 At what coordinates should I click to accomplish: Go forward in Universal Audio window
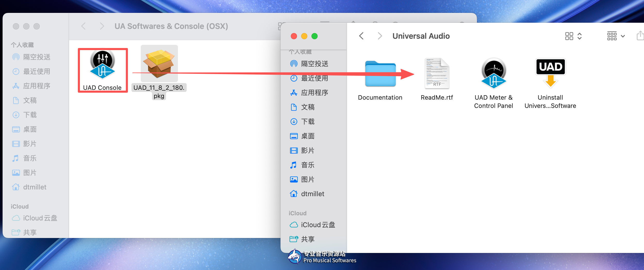(379, 36)
